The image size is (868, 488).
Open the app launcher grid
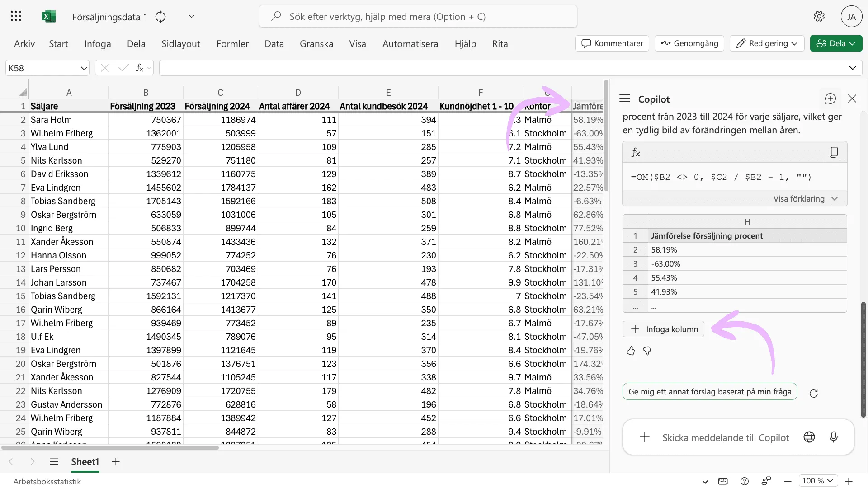(16, 16)
